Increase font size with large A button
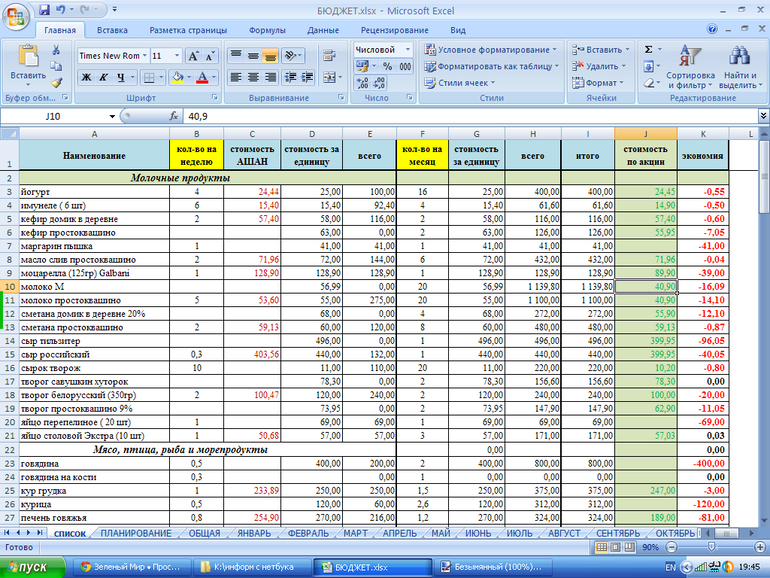 193,56
